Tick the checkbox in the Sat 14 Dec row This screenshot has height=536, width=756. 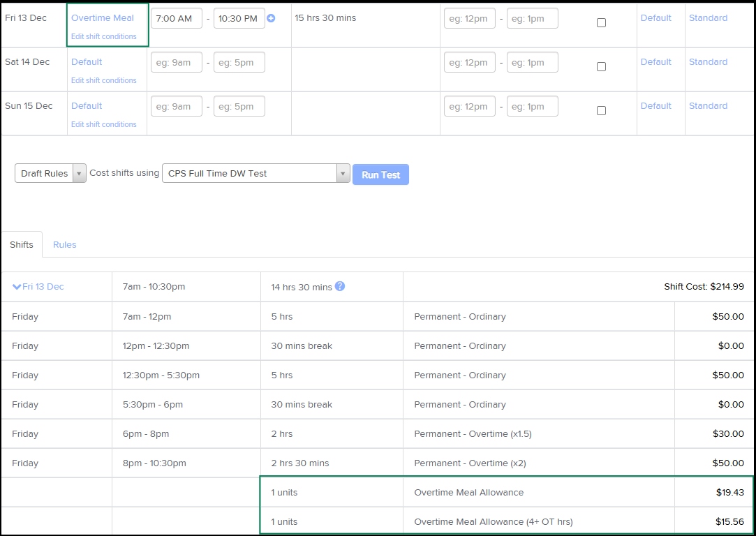[x=601, y=67]
